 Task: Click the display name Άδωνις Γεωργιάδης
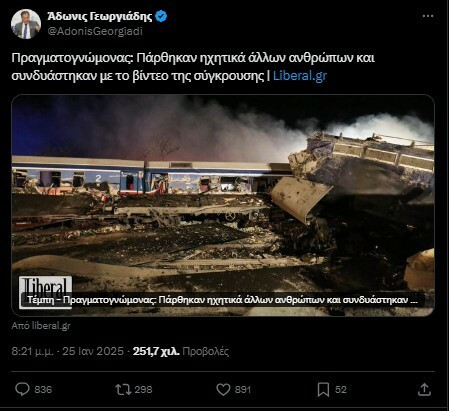(x=100, y=16)
